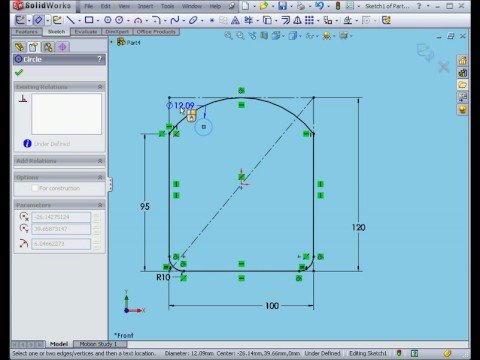480x360 pixels.
Task: Switch to the Office Products tab
Action: [156, 32]
